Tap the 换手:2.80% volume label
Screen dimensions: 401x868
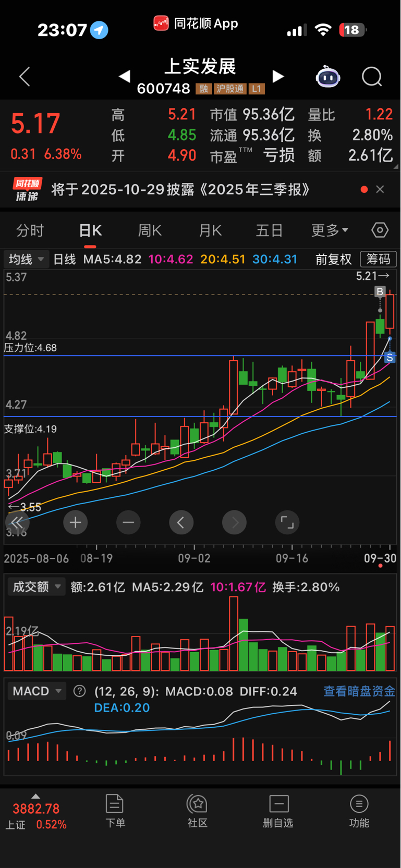[306, 587]
